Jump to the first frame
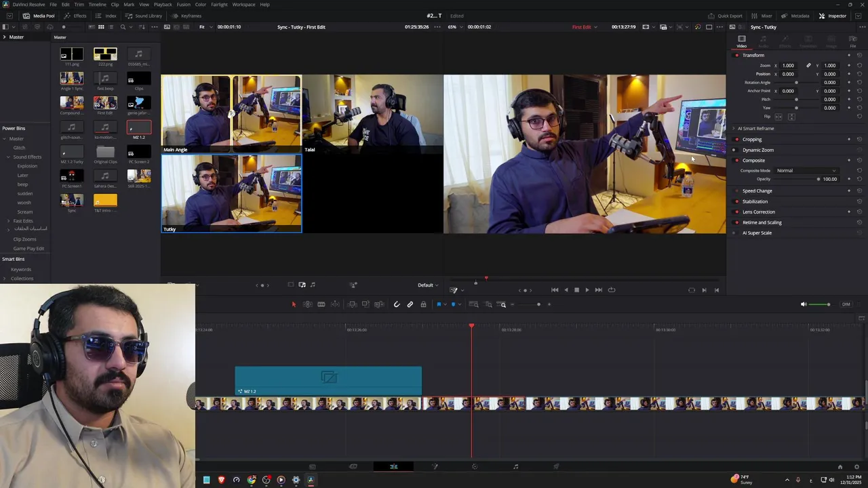The width and height of the screenshot is (868, 488). [555, 290]
